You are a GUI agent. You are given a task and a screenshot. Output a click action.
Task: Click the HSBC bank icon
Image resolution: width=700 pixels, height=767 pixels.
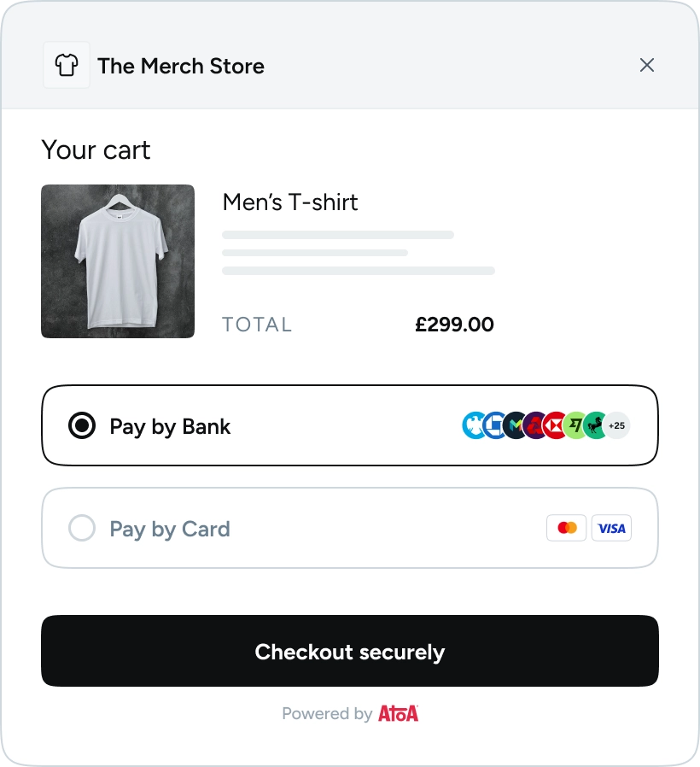click(x=555, y=425)
